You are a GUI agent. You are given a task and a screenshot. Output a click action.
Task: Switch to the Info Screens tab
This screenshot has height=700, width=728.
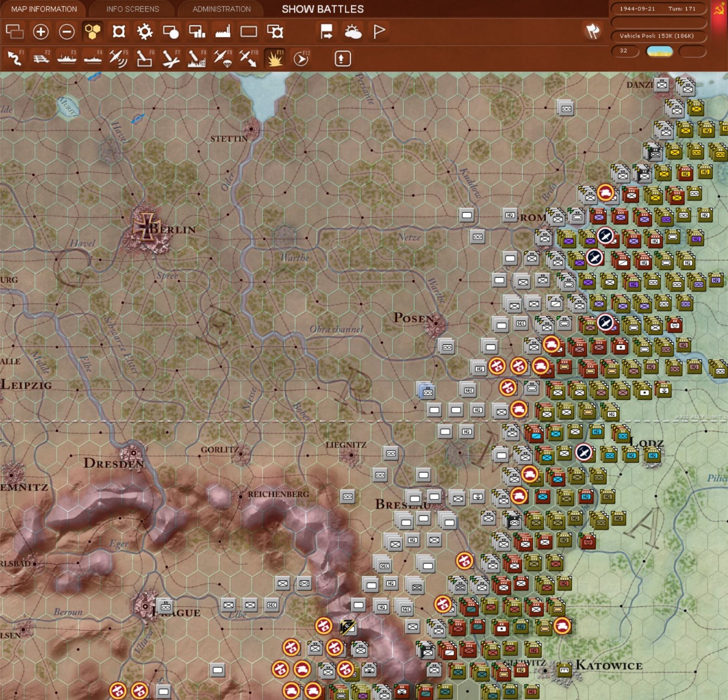tap(133, 9)
